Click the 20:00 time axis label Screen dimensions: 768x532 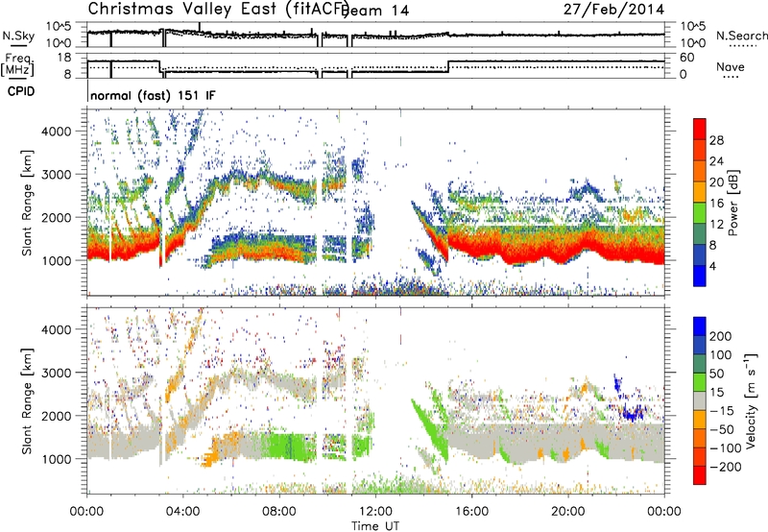[x=568, y=511]
